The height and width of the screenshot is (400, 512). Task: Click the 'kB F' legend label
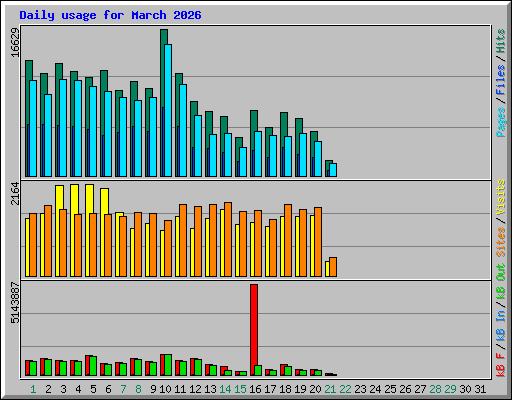click(501, 364)
